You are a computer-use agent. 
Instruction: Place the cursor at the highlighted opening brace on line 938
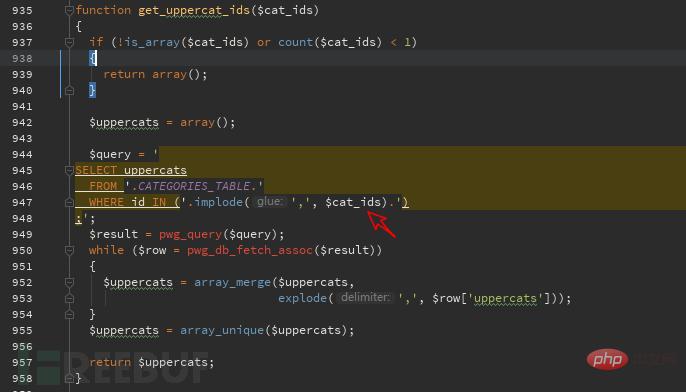click(x=93, y=58)
